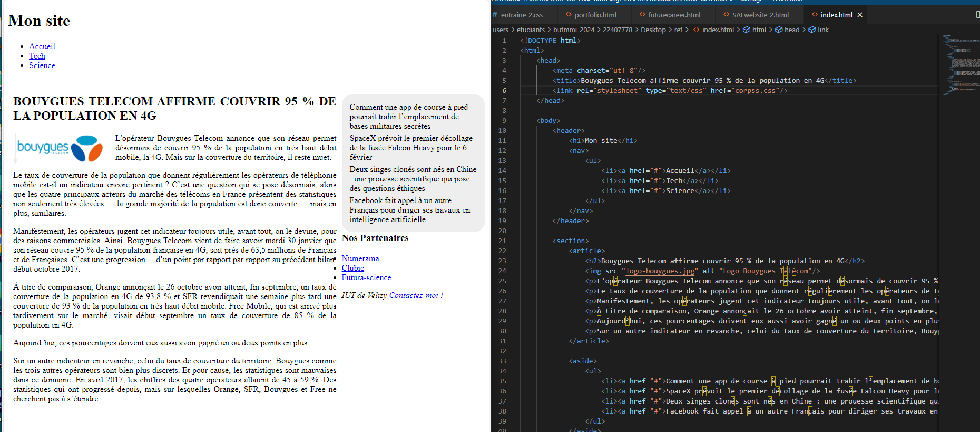Open the Tech navigation link on the webpage
980x432 pixels.
pos(37,56)
